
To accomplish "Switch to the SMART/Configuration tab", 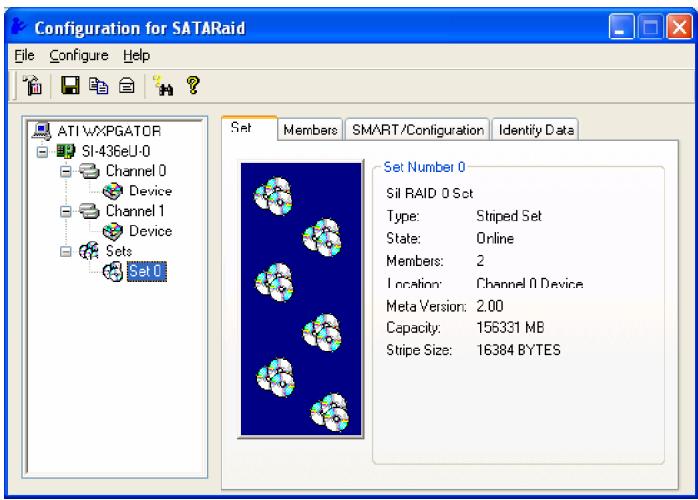I will click(418, 130).
